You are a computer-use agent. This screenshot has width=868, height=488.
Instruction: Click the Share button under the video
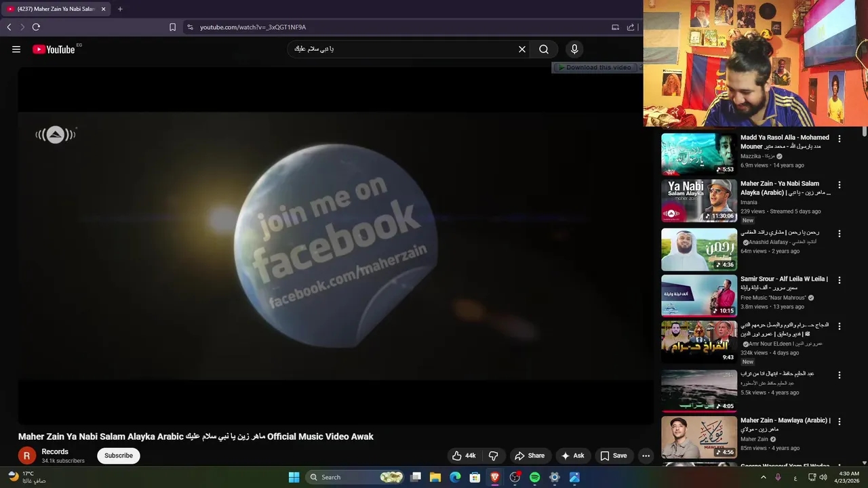pyautogui.click(x=530, y=455)
